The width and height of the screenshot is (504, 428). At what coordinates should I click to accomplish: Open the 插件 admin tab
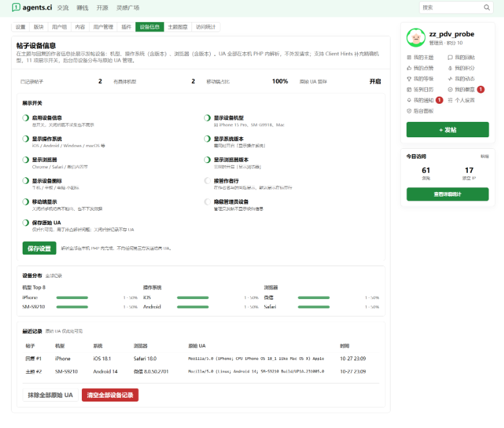pyautogui.click(x=126, y=27)
